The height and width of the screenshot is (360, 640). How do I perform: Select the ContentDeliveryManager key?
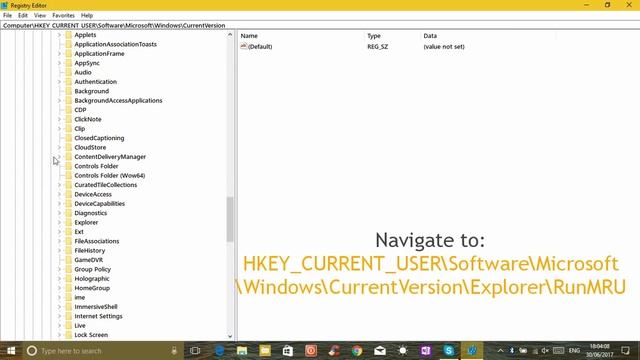[x=110, y=157]
